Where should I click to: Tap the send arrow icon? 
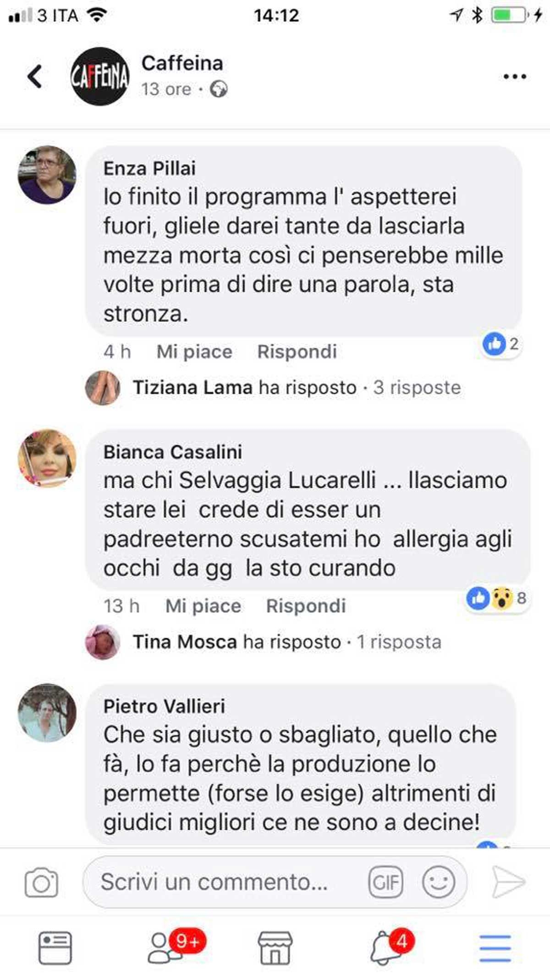[508, 882]
